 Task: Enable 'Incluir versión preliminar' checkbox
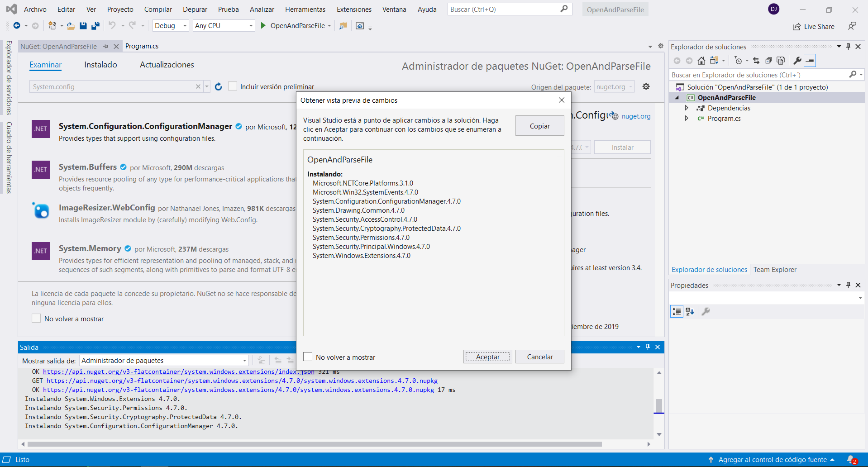tap(233, 86)
